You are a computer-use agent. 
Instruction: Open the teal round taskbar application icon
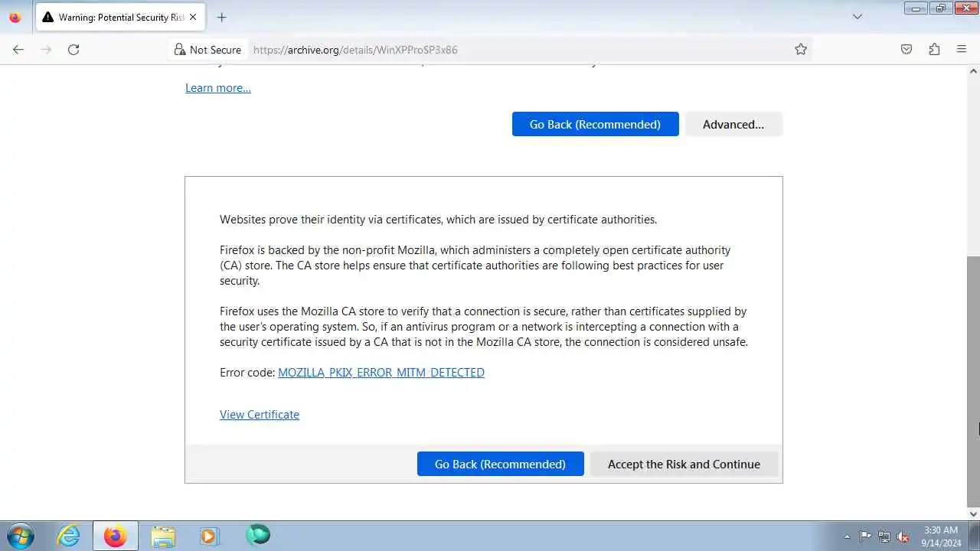coord(258,534)
